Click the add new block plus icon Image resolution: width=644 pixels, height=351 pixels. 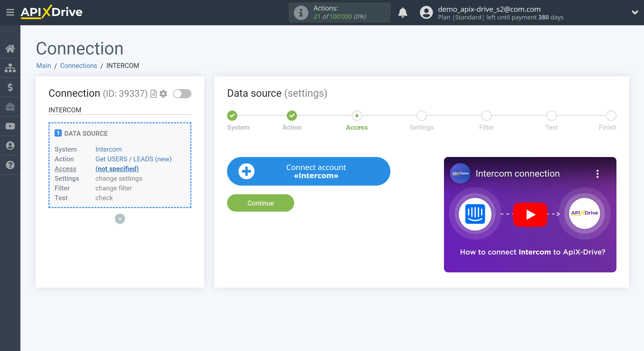(x=120, y=219)
